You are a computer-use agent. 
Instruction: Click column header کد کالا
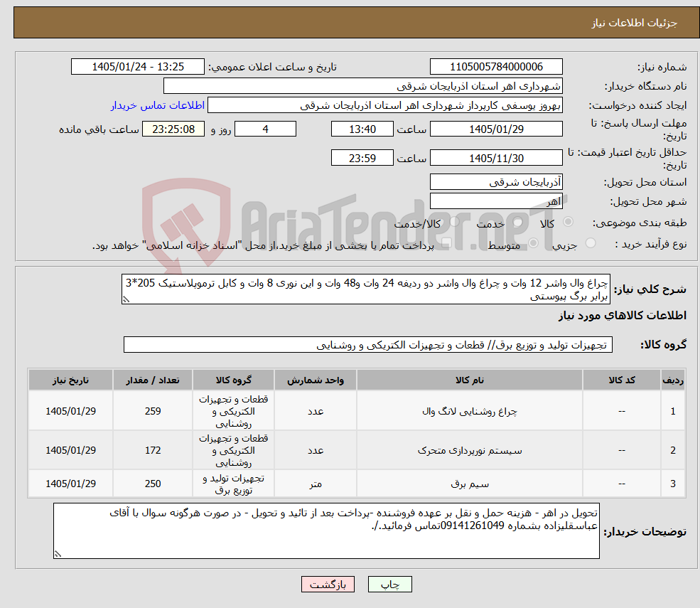click(x=621, y=380)
